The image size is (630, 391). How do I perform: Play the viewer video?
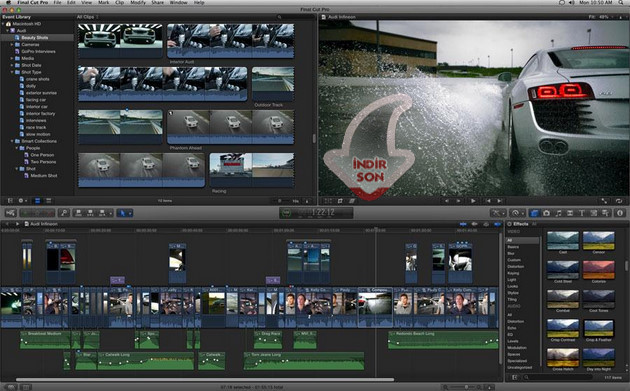[473, 201]
